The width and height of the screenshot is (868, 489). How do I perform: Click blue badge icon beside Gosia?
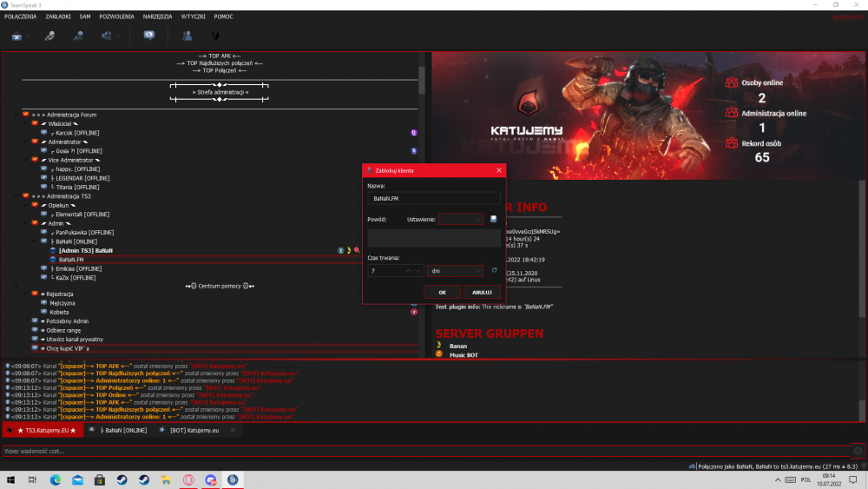(x=413, y=150)
